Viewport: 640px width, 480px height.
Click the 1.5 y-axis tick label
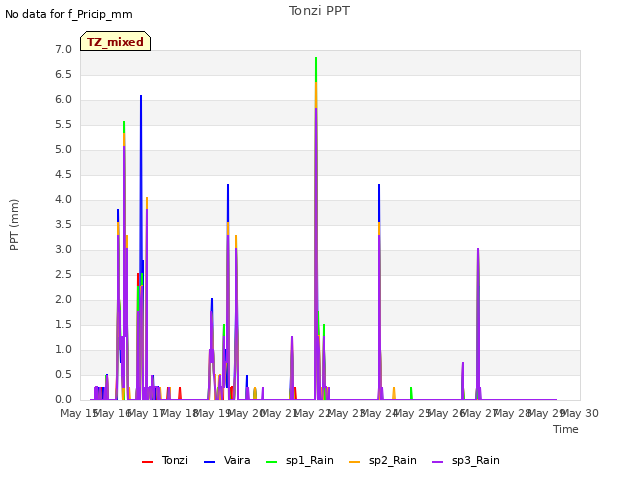tap(63, 324)
